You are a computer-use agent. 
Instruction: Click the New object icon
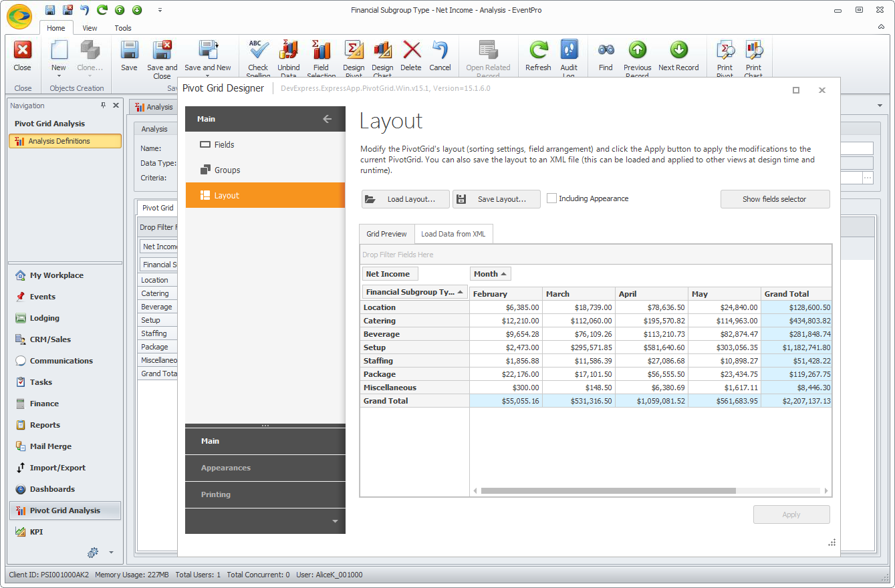tap(59, 51)
